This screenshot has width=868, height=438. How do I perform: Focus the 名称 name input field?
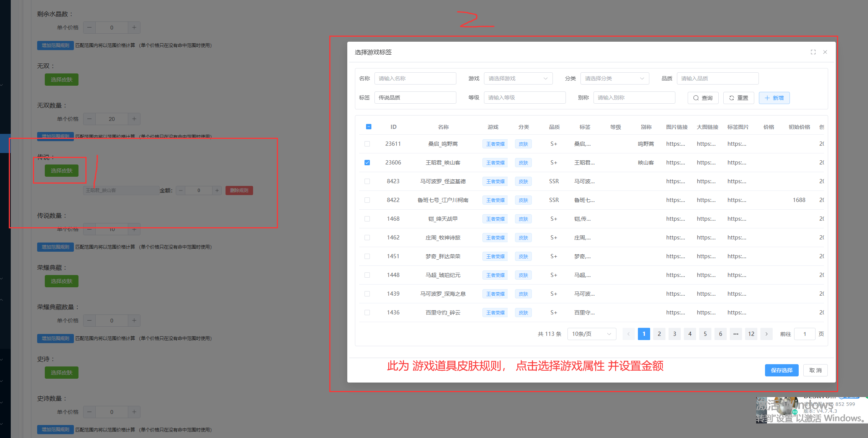[415, 78]
